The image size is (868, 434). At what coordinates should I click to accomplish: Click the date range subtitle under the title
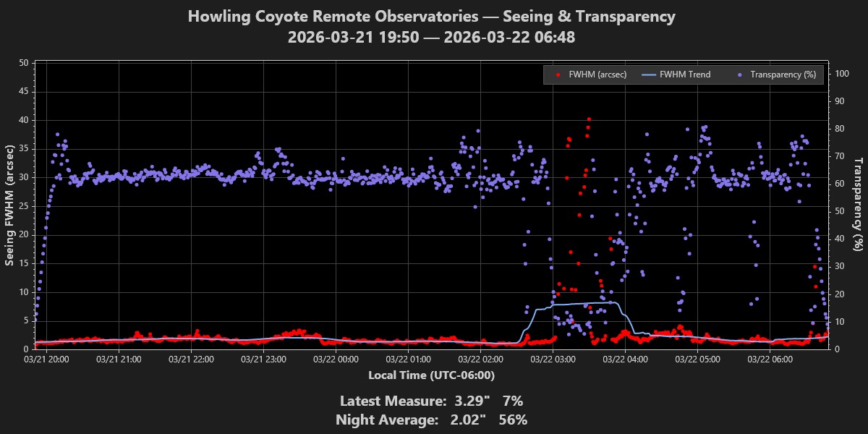[432, 38]
